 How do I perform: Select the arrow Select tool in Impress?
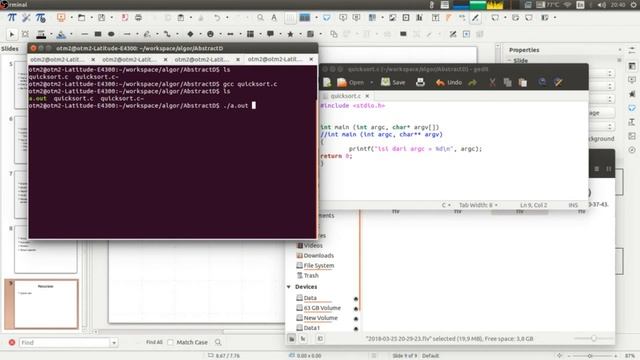11,34
